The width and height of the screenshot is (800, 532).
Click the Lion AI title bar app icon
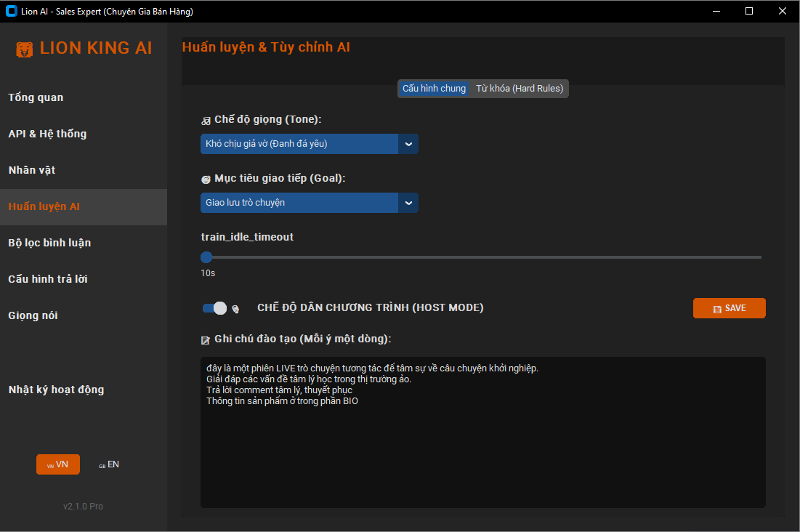(x=11, y=12)
